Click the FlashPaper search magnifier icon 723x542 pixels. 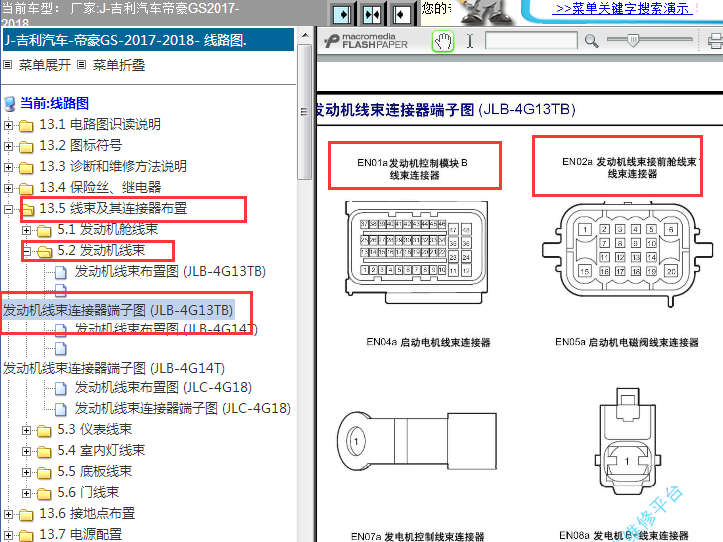[x=591, y=41]
